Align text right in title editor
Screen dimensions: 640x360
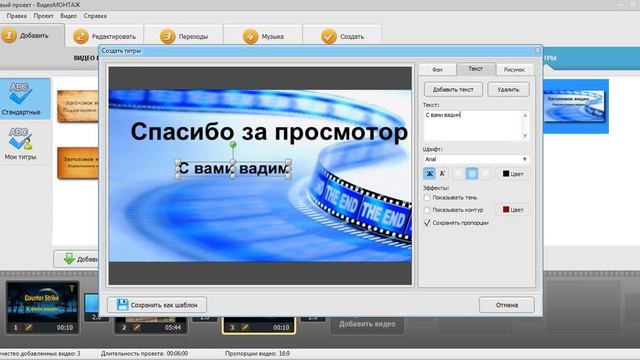(x=485, y=173)
